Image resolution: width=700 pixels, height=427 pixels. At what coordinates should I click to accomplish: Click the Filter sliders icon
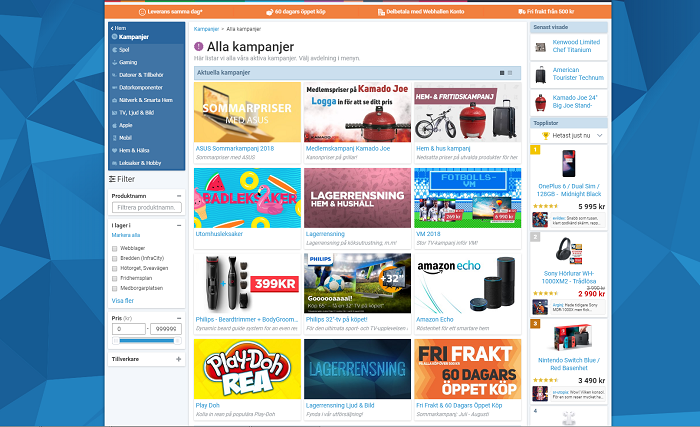pos(112,178)
